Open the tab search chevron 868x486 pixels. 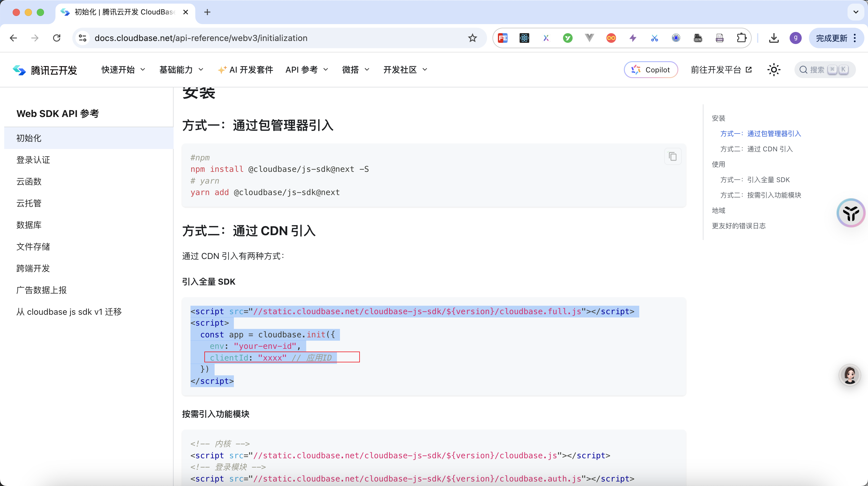[856, 12]
